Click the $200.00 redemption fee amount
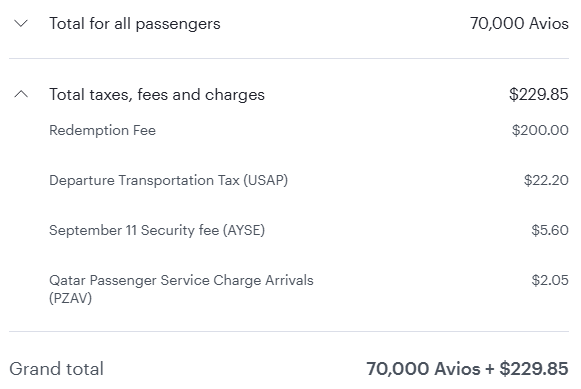Viewport: 581px width, 389px height. 540,130
